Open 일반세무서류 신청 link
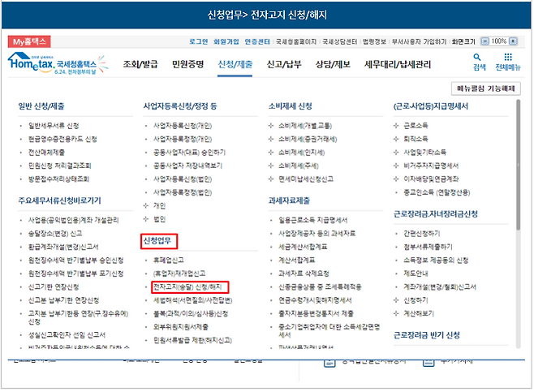 (54, 127)
